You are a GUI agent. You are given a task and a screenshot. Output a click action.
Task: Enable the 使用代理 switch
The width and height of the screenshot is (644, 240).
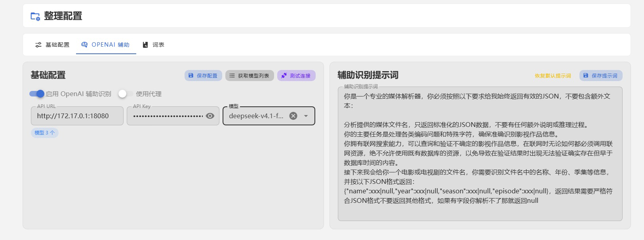[126, 94]
